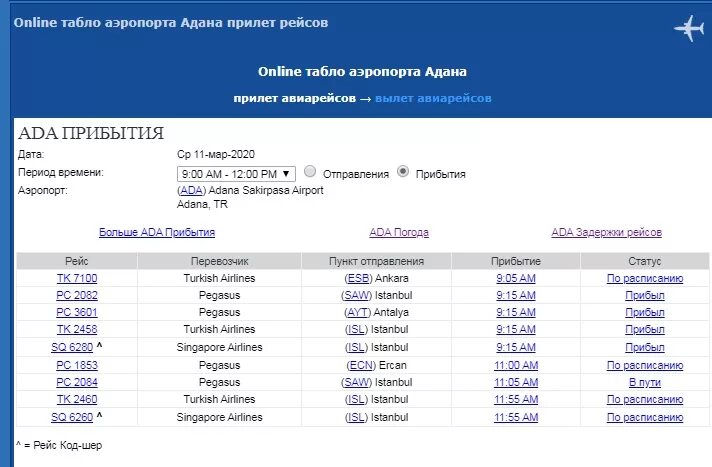Click ISL code in the TK 2460 row

356,399
